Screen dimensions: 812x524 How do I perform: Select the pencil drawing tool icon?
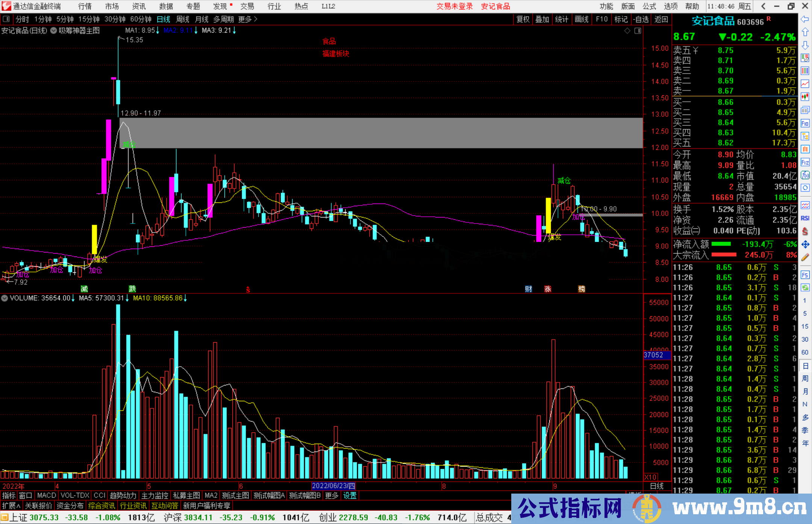pos(805,257)
